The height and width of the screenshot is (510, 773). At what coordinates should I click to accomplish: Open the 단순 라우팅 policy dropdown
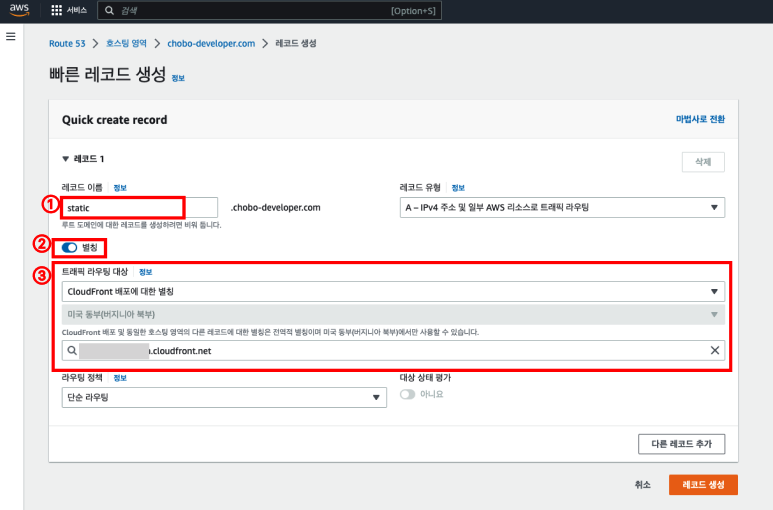click(224, 397)
